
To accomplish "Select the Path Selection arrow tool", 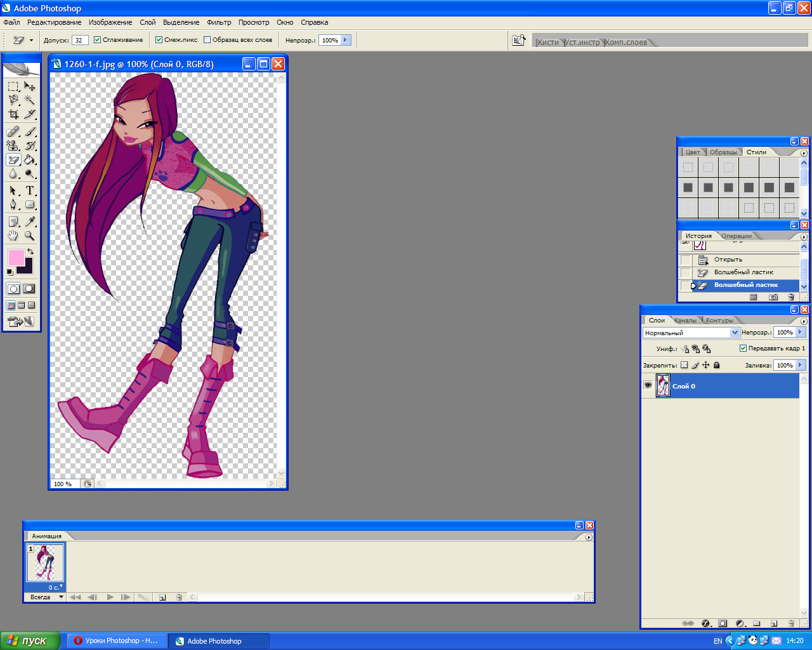I will coord(13,190).
